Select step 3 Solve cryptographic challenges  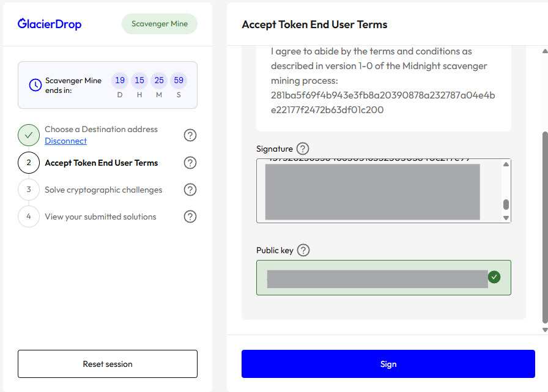(x=103, y=190)
